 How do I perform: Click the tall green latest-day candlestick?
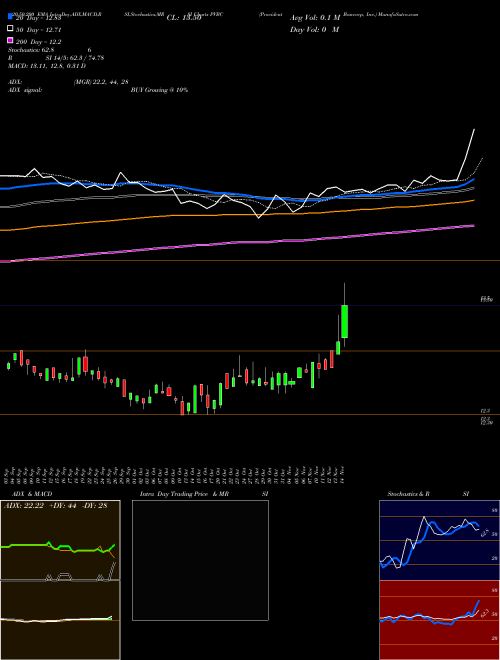click(345, 321)
